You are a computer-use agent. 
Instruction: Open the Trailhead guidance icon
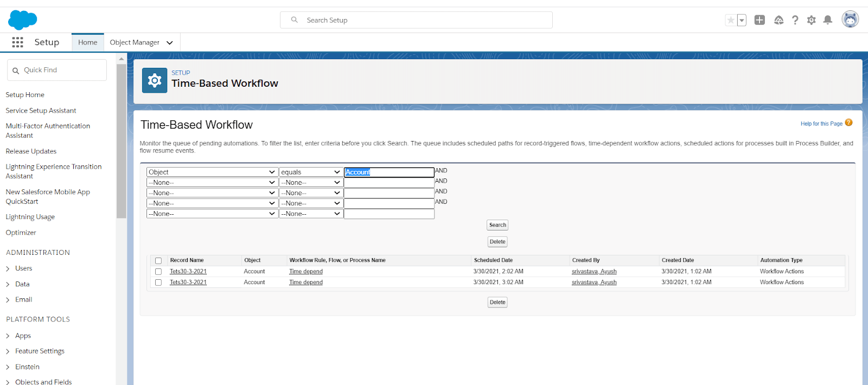pyautogui.click(x=778, y=20)
